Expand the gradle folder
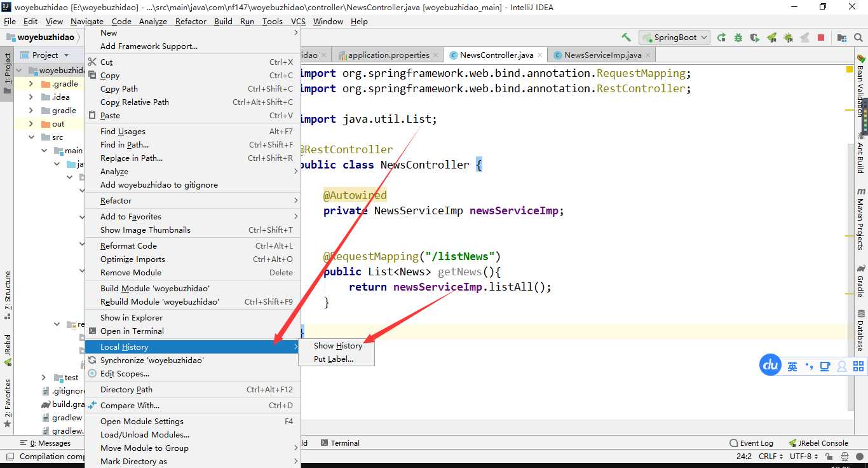This screenshot has width=868, height=468. (x=31, y=111)
